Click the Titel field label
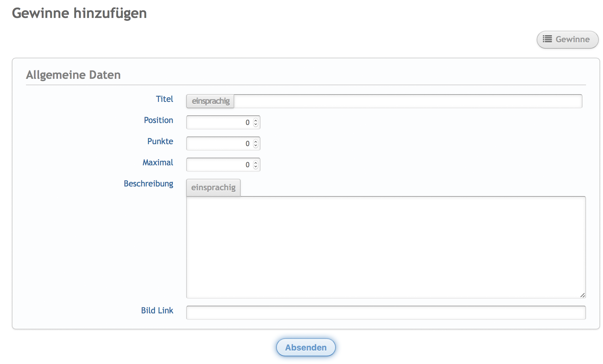The image size is (603, 364). [164, 99]
